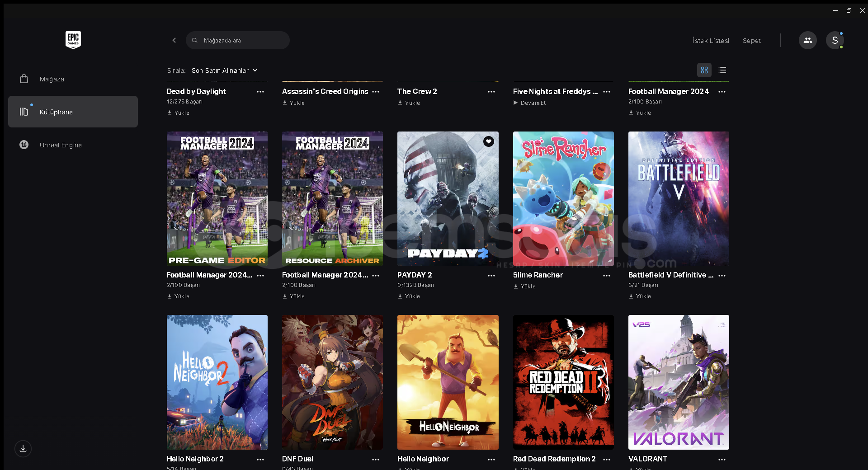Click Devam Et for Five Nights at Freddys
The height and width of the screenshot is (470, 868).
pos(529,103)
